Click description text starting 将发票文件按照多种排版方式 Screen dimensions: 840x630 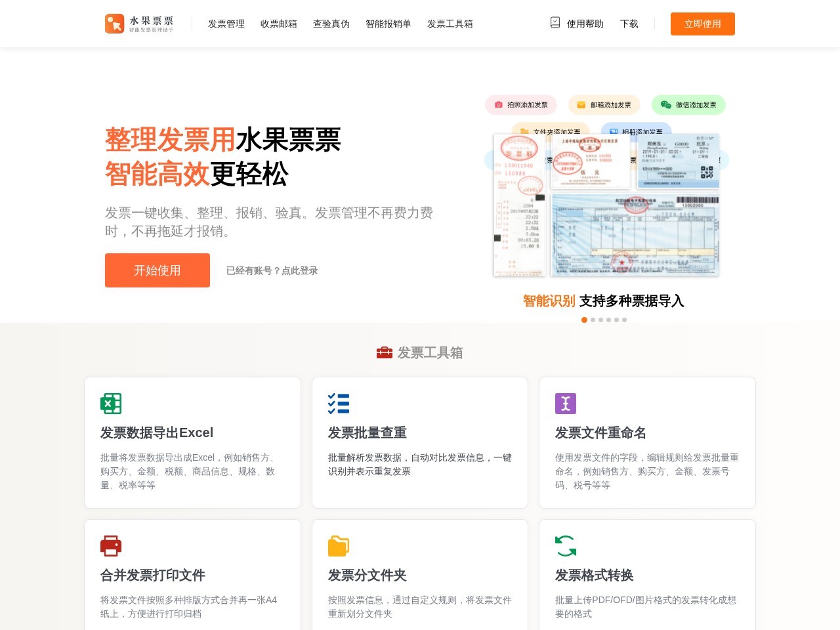pos(189,607)
